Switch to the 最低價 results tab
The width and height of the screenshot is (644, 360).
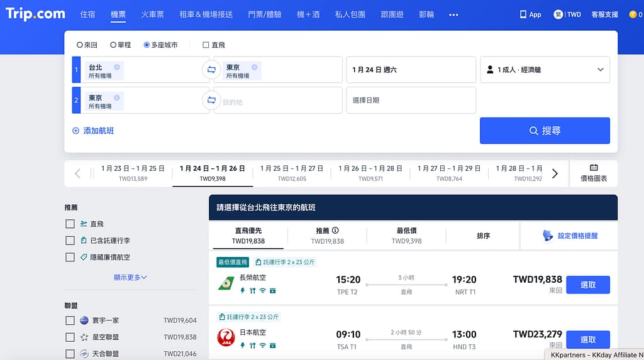[407, 236]
